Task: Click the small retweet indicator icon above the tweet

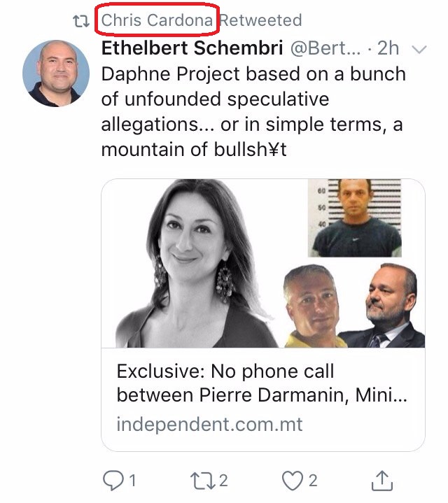Action: pos(83,21)
